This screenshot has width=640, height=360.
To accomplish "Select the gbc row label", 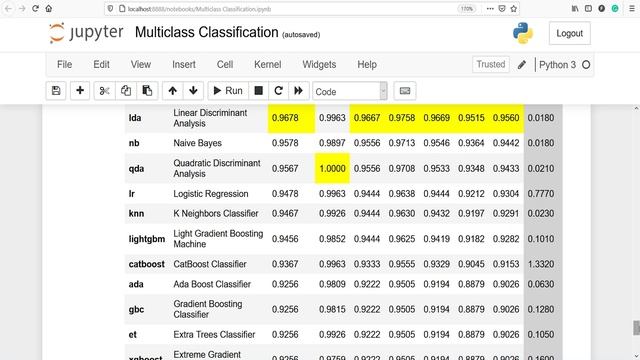I will pyautogui.click(x=136, y=309).
